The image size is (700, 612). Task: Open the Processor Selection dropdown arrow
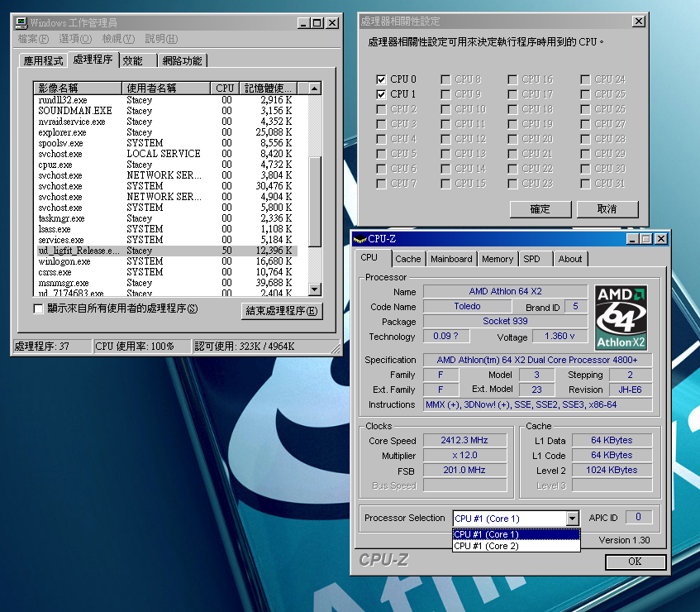tap(573, 519)
